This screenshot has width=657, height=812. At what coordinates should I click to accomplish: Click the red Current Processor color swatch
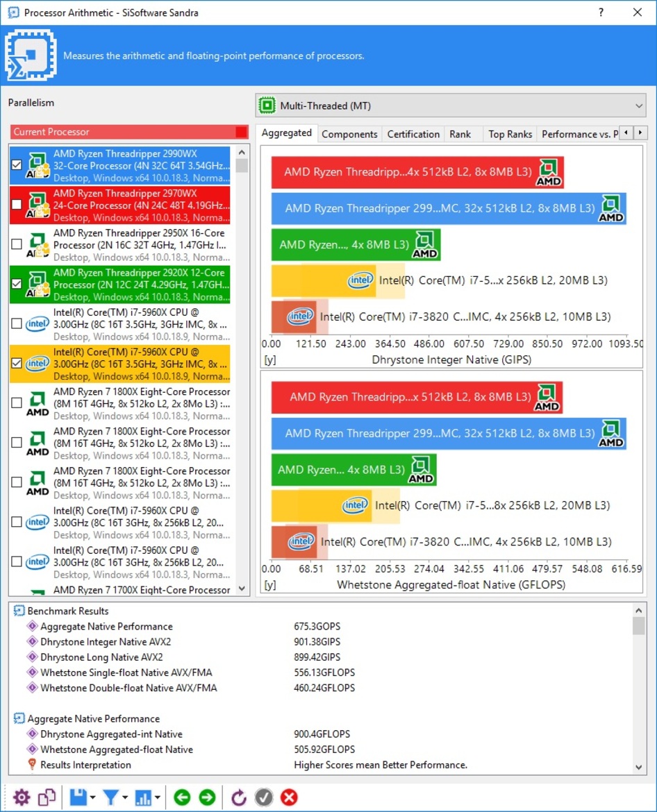tap(241, 132)
